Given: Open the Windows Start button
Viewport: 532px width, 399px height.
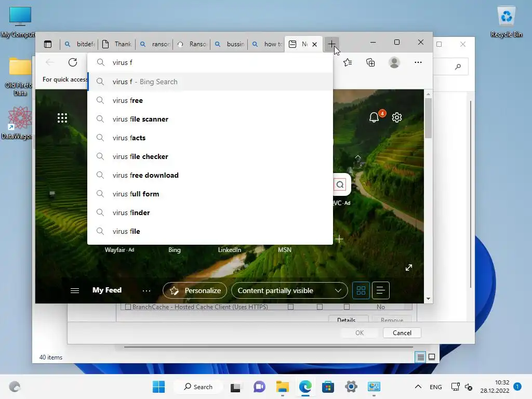Looking at the screenshot, I should (158, 387).
